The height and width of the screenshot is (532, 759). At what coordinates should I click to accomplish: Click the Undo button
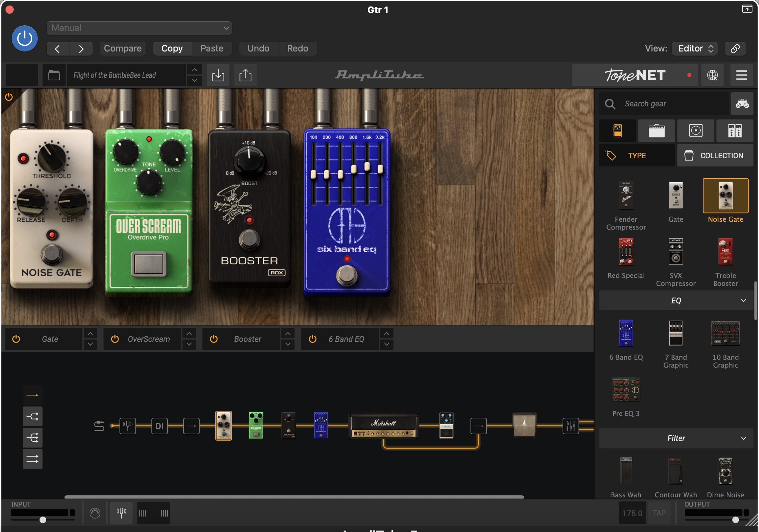(x=258, y=48)
